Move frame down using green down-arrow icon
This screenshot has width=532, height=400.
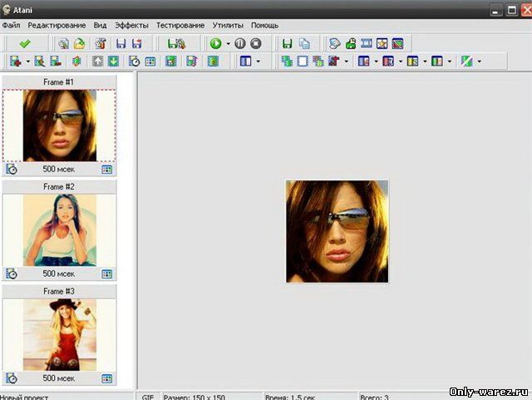click(112, 62)
